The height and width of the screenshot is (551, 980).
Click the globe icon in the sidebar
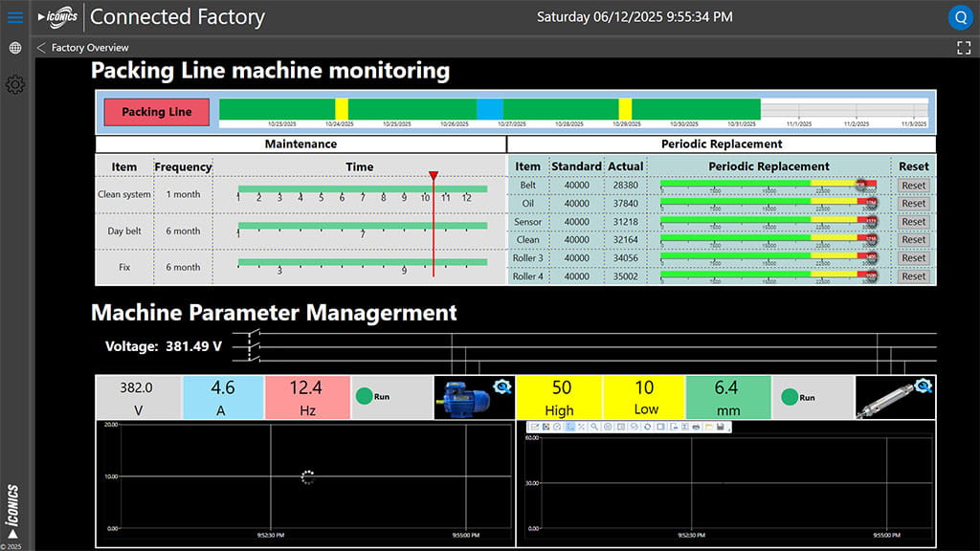[15, 48]
